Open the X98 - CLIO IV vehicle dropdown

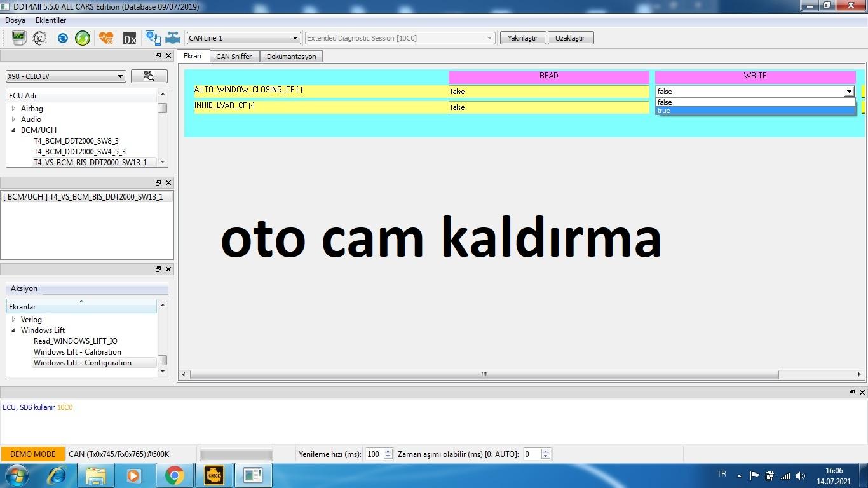pos(65,76)
